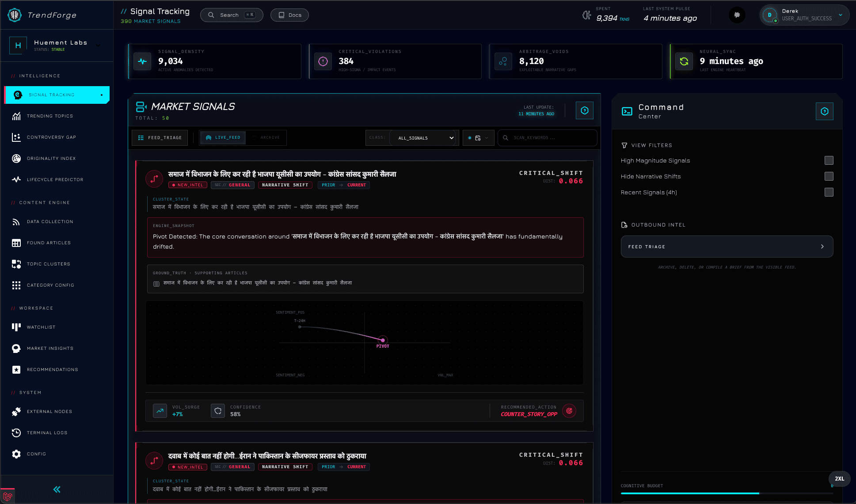The height and width of the screenshot is (504, 856).
Task: Open External Nodes in the sidebar
Action: [x=57, y=412]
